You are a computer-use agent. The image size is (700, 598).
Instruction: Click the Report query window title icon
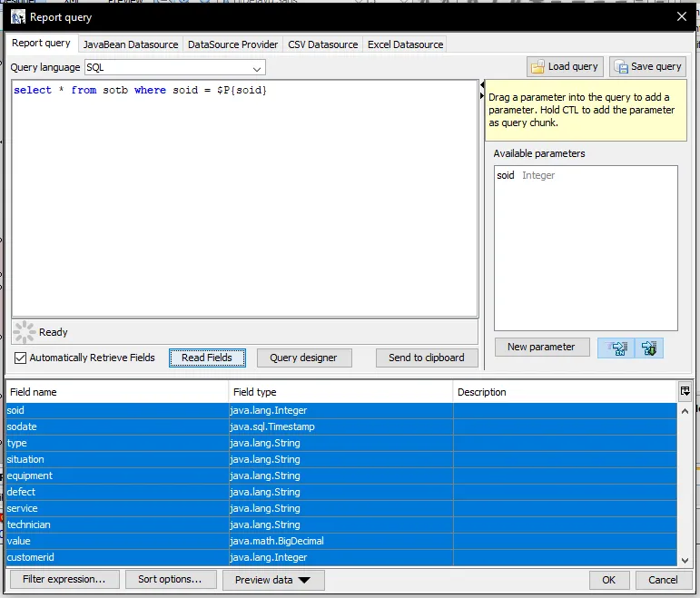pos(17,17)
